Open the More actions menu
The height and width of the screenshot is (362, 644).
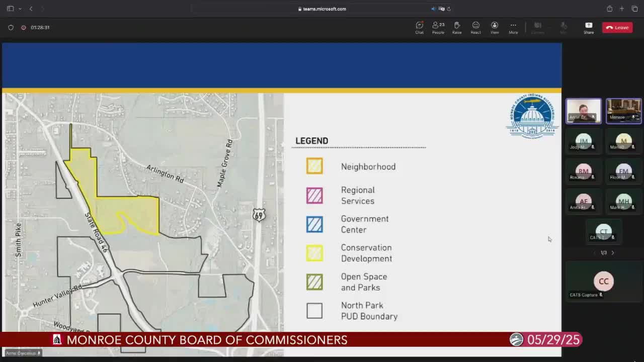(x=513, y=28)
